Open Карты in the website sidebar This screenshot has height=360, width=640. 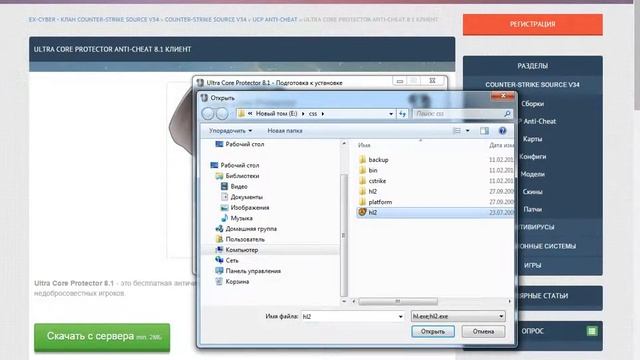(x=533, y=139)
